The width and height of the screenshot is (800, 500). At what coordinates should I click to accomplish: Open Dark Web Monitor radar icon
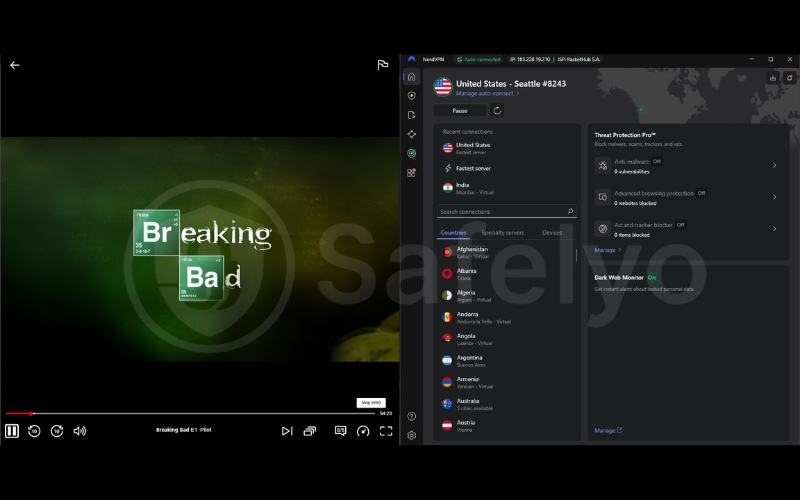[412, 153]
